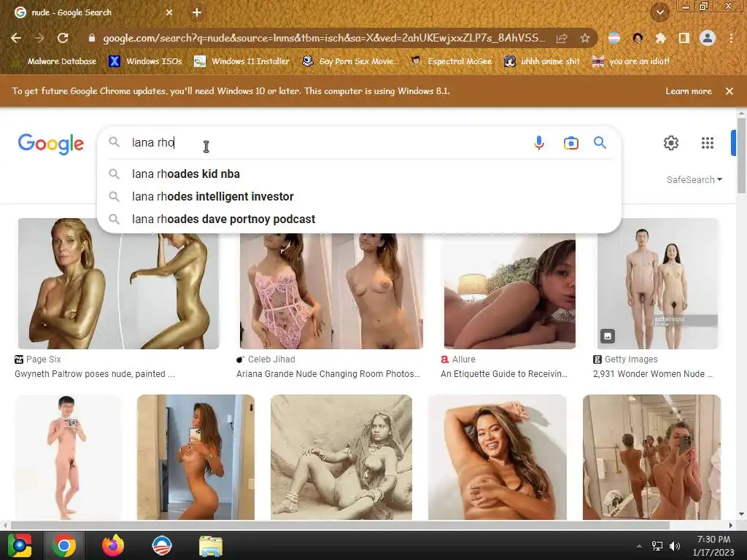Dismiss the Chrome update notification bar
This screenshot has height=560, width=747.
(x=729, y=91)
